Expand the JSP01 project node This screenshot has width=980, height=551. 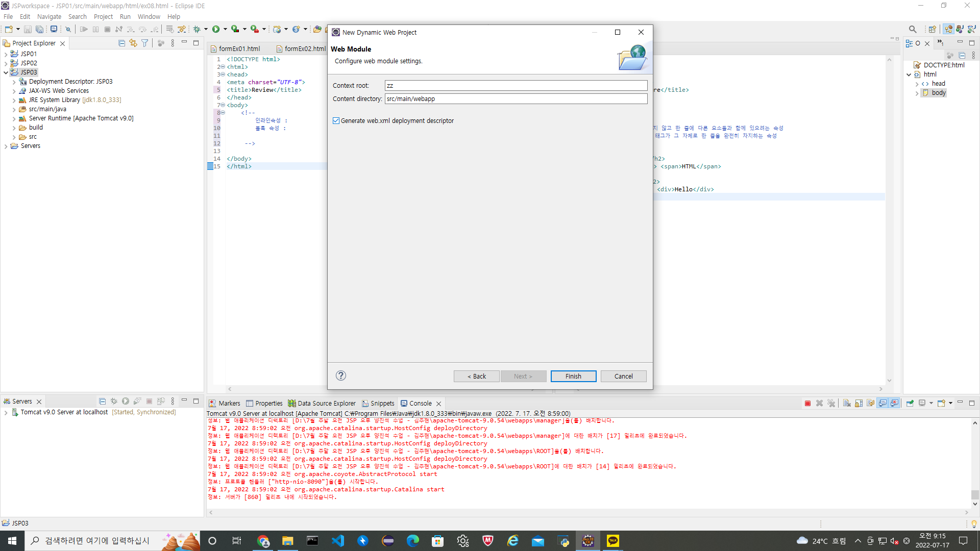(x=6, y=54)
